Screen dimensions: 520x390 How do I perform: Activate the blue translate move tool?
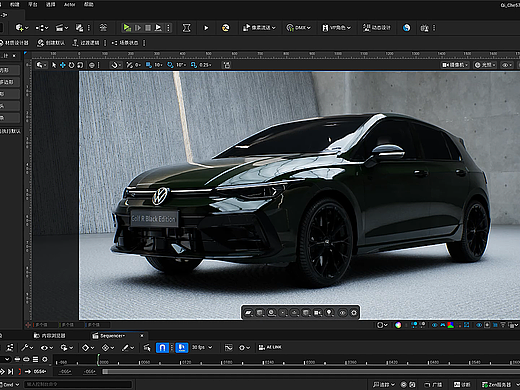[x=62, y=65]
